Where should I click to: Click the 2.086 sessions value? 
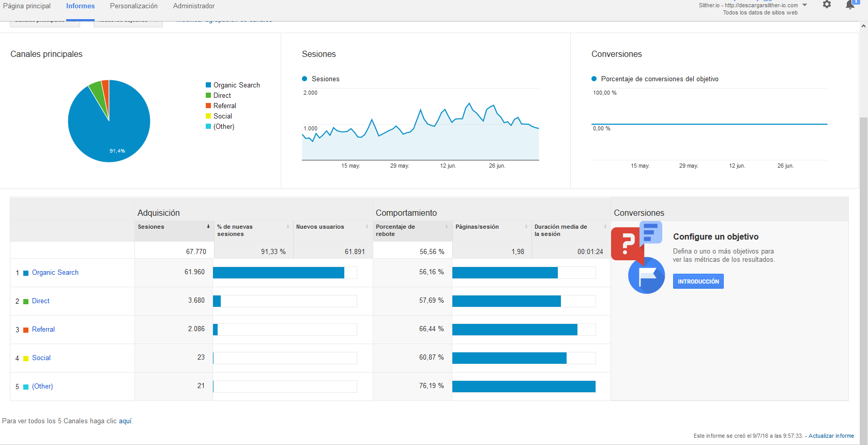pyautogui.click(x=196, y=329)
